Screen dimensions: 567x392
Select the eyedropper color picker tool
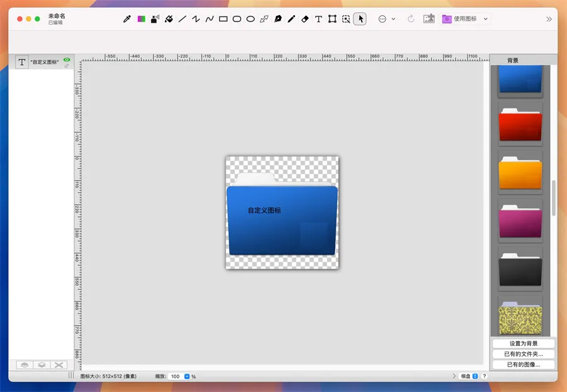click(127, 19)
